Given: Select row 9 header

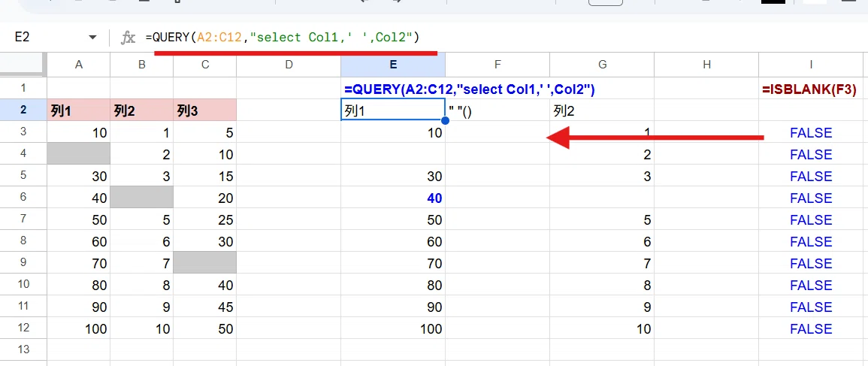Looking at the screenshot, I should point(23,263).
